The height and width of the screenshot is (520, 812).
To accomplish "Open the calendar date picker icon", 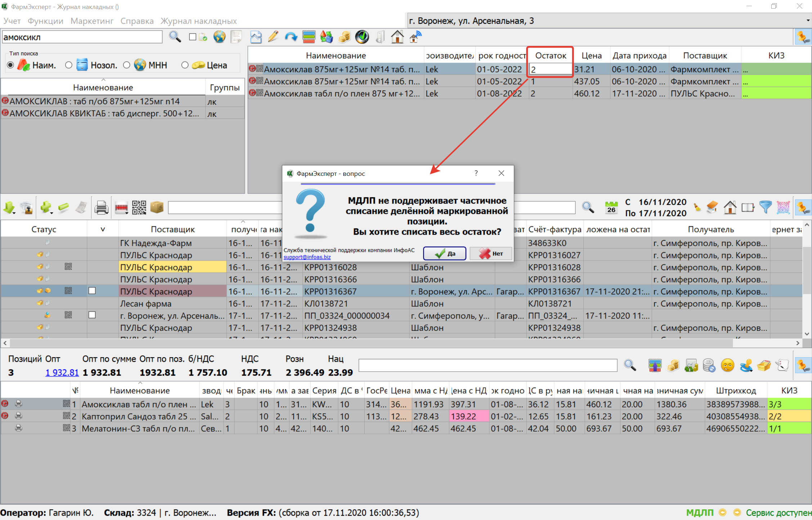I will pos(611,208).
